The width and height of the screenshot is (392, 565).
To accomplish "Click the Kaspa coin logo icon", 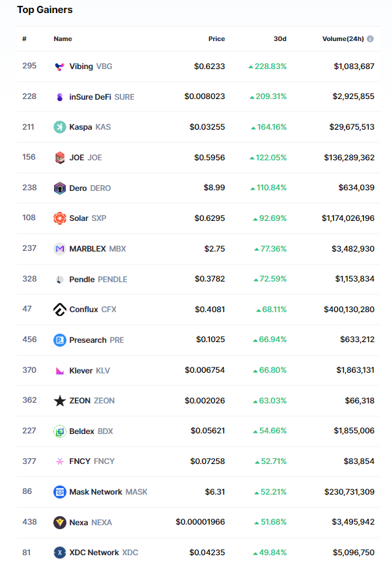I will [x=60, y=127].
